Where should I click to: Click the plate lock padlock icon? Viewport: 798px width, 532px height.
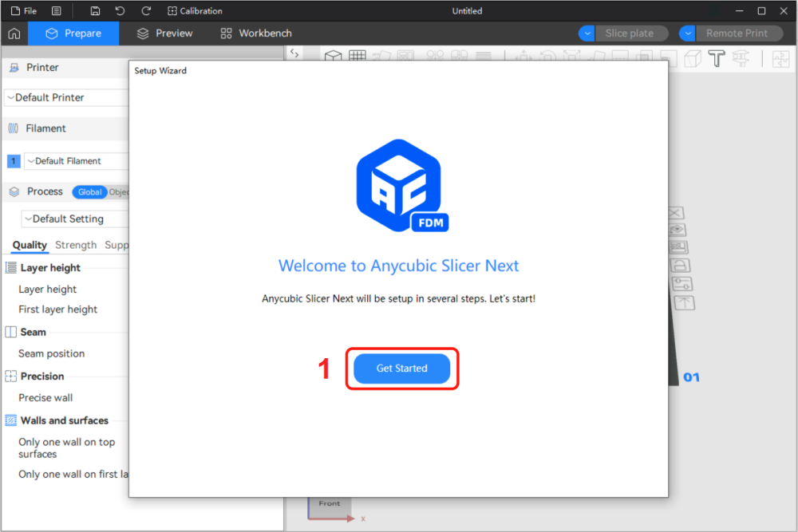pos(680,266)
